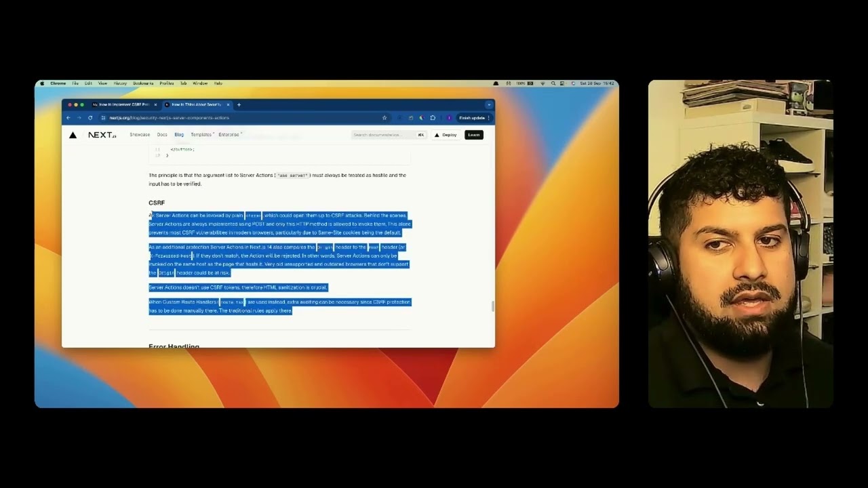This screenshot has width=868, height=488.
Task: Open the History menu
Action: click(x=120, y=83)
